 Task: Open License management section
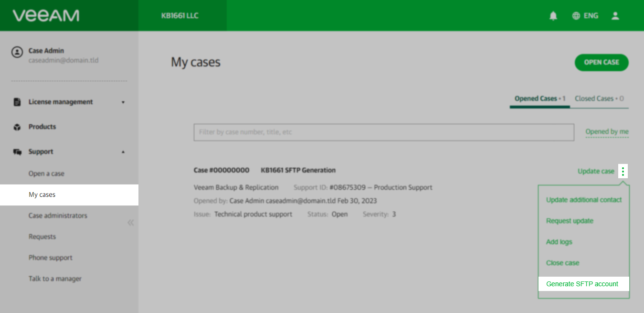(x=61, y=102)
